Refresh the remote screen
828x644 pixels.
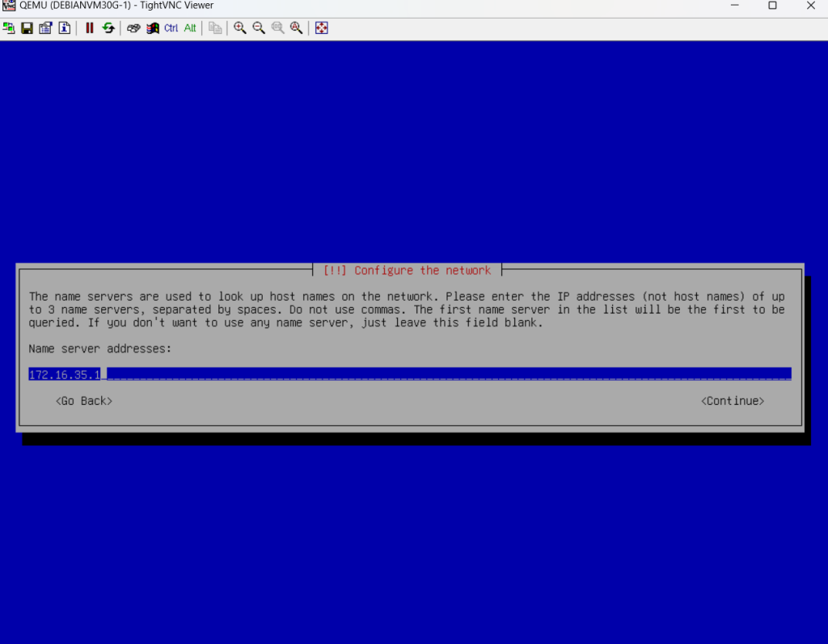pos(108,28)
